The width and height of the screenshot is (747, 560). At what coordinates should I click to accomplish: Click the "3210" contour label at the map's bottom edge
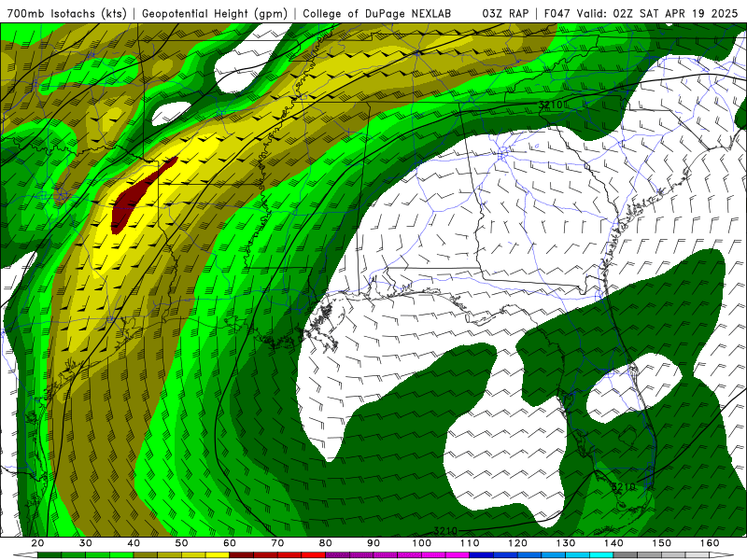click(x=446, y=531)
